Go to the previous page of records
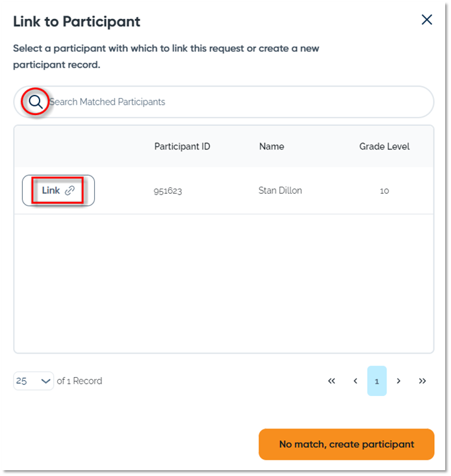451x476 pixels. (x=355, y=381)
